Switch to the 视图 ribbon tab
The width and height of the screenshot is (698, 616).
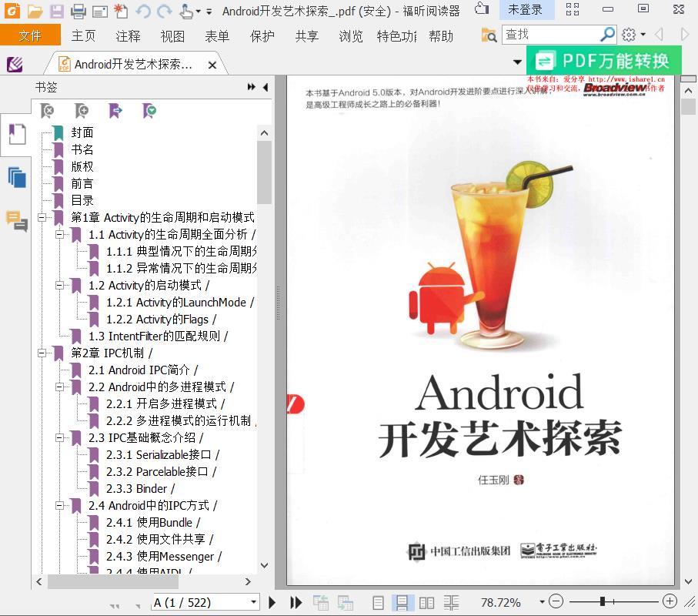(172, 35)
